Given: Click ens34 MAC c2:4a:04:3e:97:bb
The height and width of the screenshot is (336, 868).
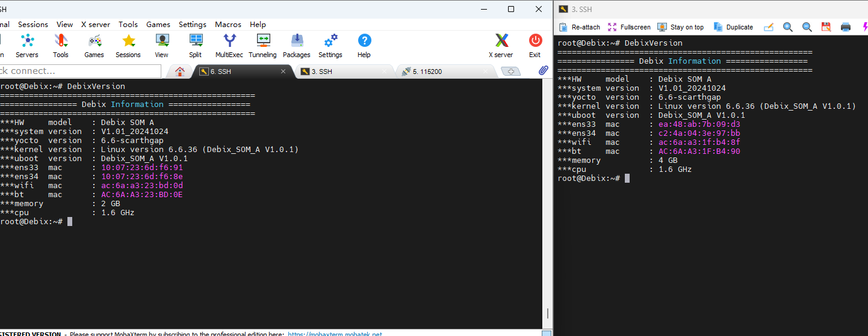Looking at the screenshot, I should [699, 133].
